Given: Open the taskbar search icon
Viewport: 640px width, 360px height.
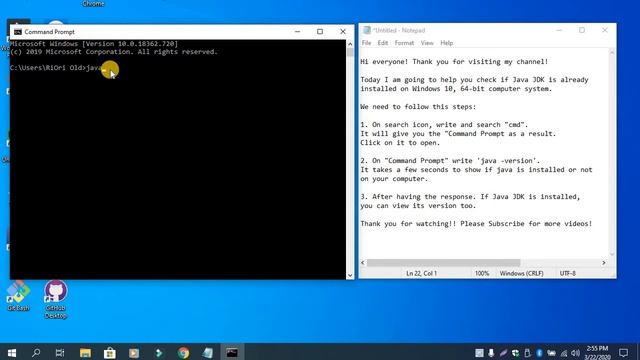Looking at the screenshot, I should click(36, 353).
